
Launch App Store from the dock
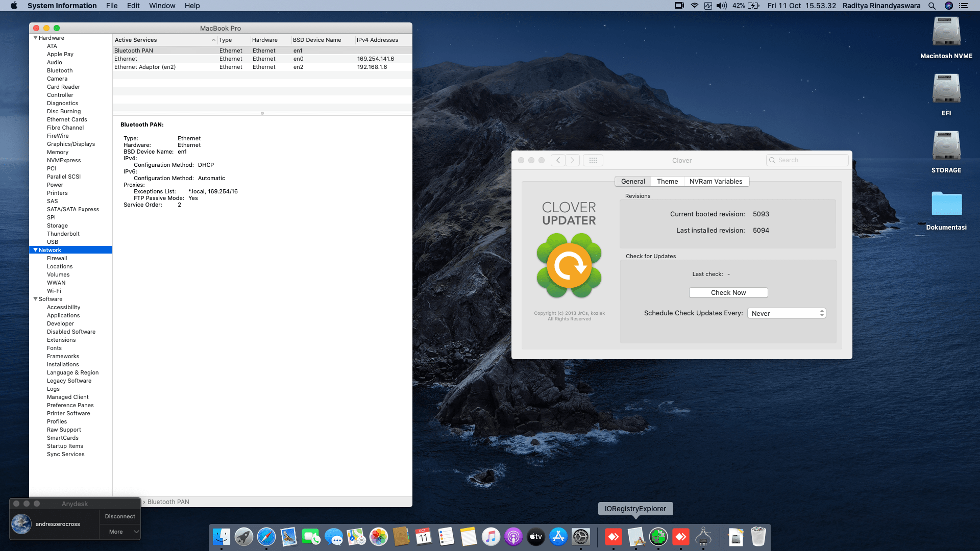tap(558, 537)
